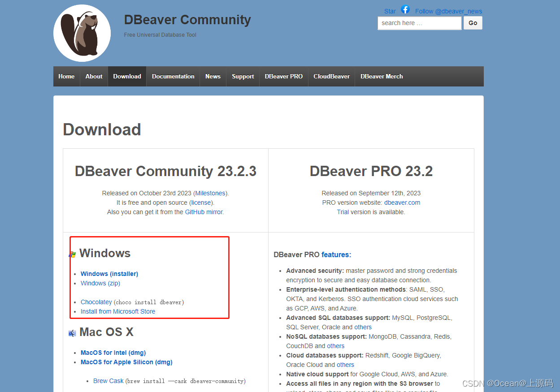Screen dimensions: 560x392
Task: Open 'others' link after Oracle Cloud and
Action: click(x=346, y=365)
